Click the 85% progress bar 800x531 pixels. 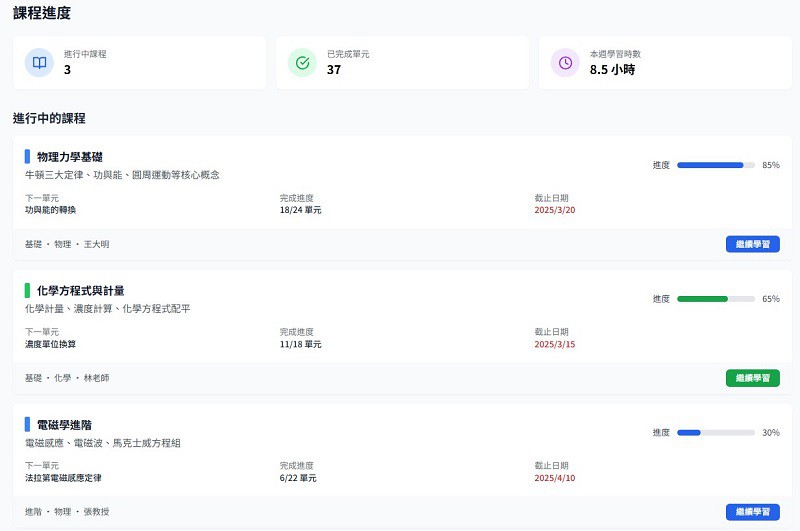[x=715, y=165]
